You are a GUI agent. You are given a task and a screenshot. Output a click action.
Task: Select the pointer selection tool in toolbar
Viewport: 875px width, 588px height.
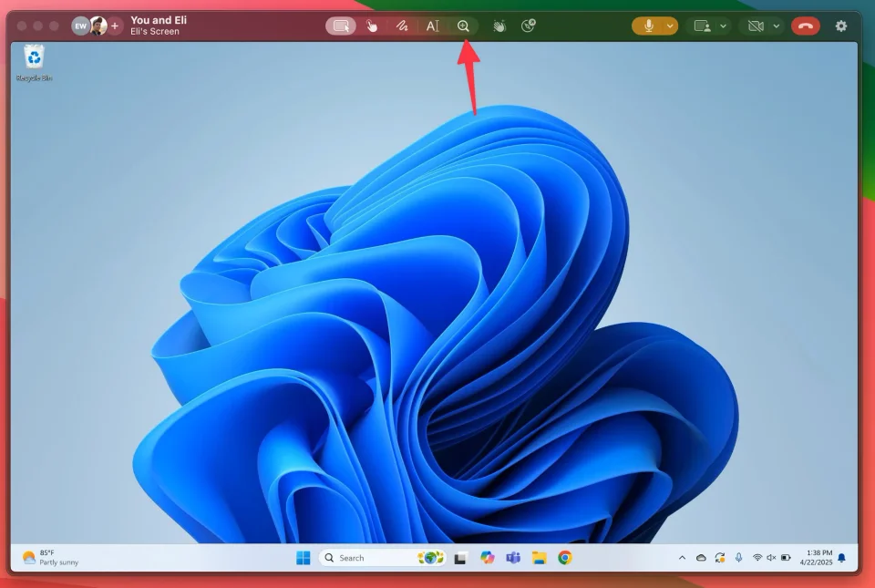coord(341,26)
